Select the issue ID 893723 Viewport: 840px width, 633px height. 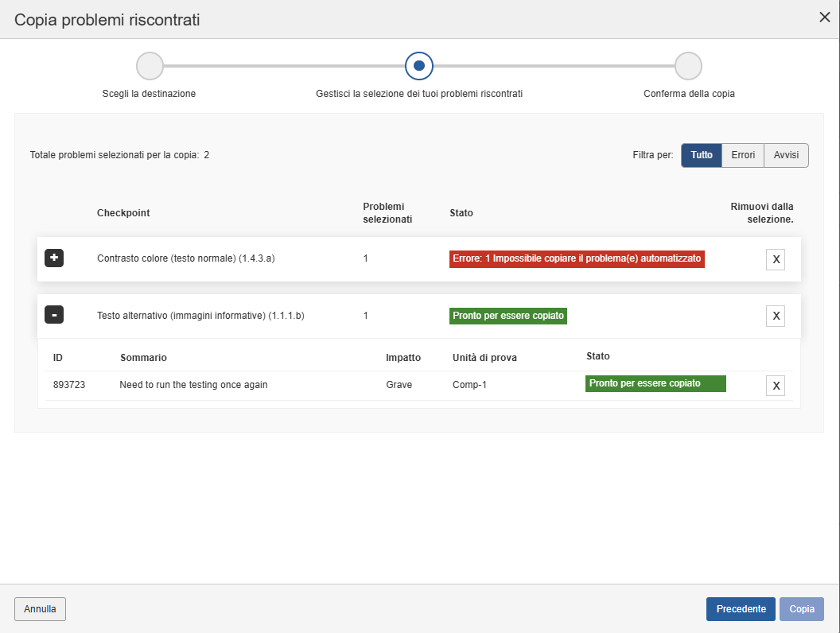click(69, 385)
